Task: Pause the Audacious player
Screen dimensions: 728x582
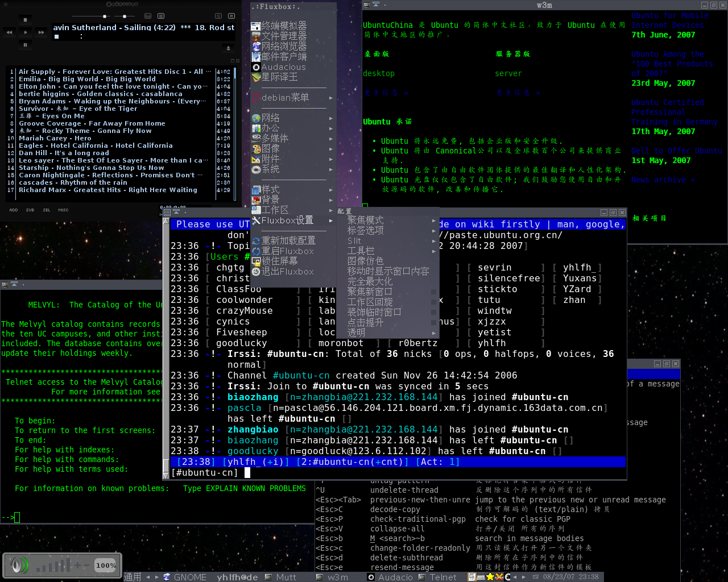Action: tap(25, 45)
